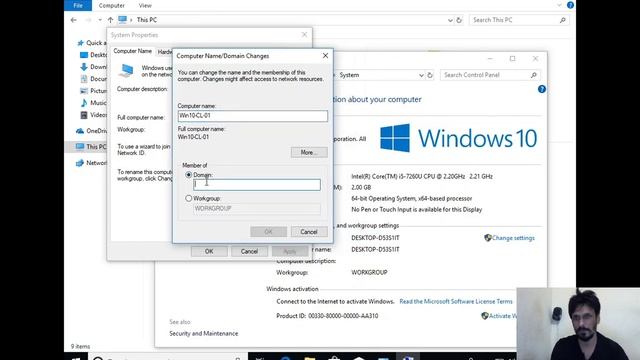
Task: Open System window help question mark icon
Action: point(542,89)
